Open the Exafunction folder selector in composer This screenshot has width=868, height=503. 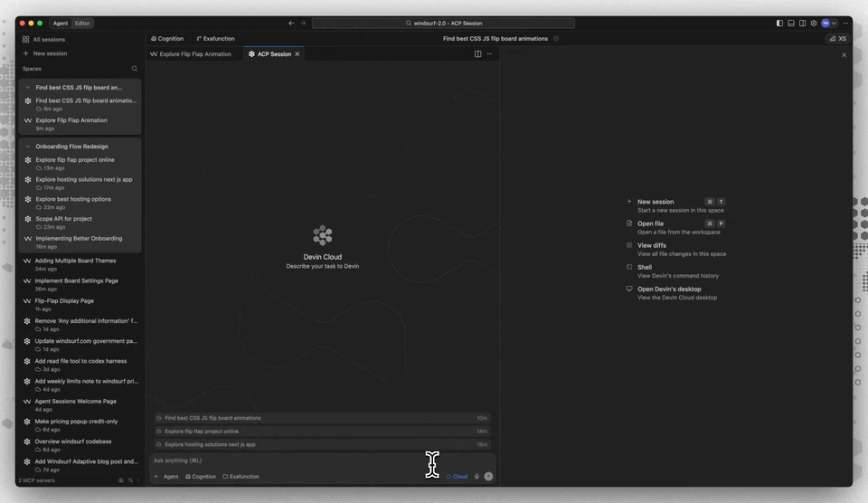tap(241, 477)
